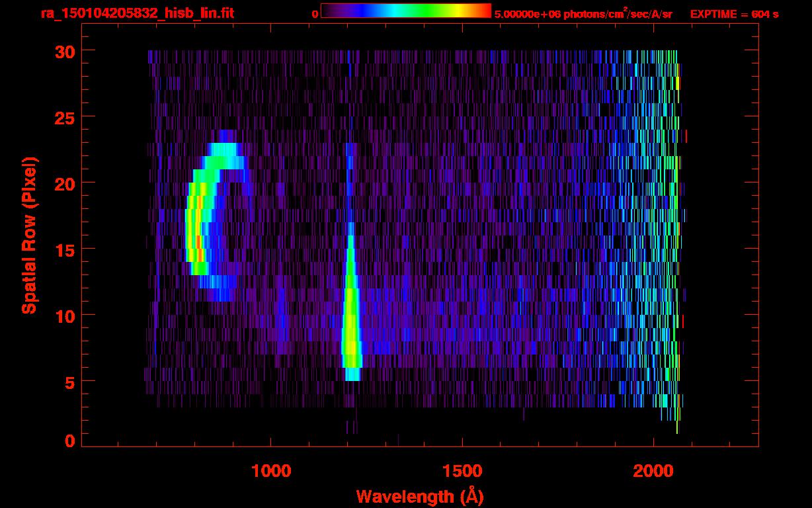Click the red end of the color bar
The image size is (812, 508).
[484, 11]
